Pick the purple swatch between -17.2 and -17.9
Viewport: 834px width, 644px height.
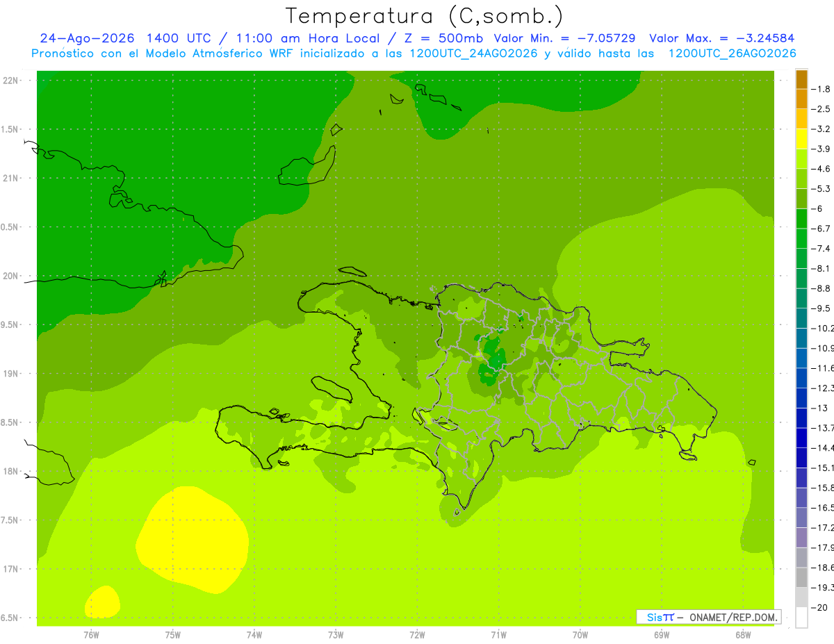pos(801,538)
